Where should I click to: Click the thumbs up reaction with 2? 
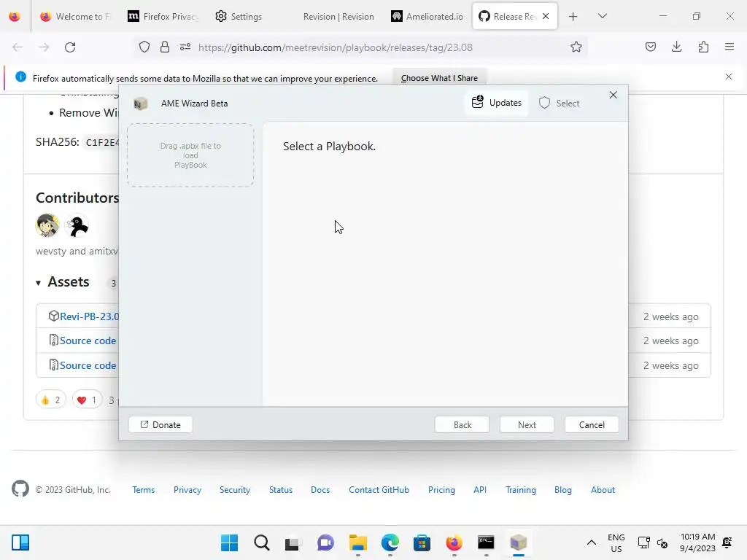[51, 400]
